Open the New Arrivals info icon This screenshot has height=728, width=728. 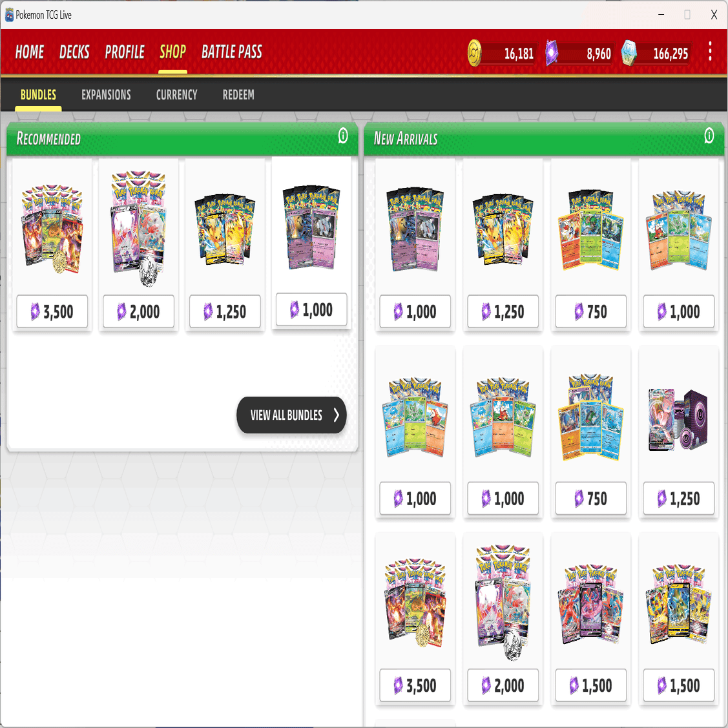(x=709, y=136)
